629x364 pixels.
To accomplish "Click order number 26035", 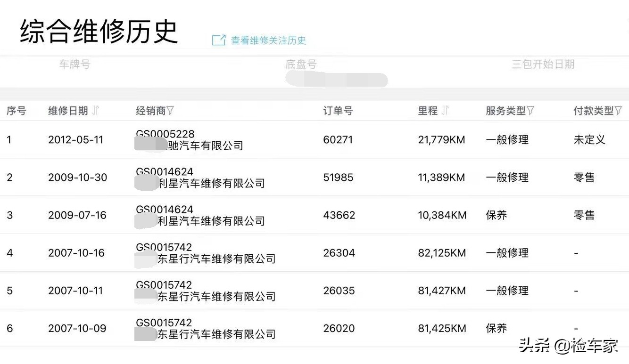I will tap(339, 291).
